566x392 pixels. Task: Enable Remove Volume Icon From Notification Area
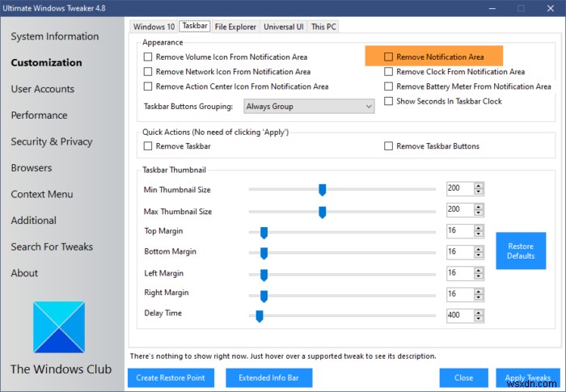(x=148, y=57)
